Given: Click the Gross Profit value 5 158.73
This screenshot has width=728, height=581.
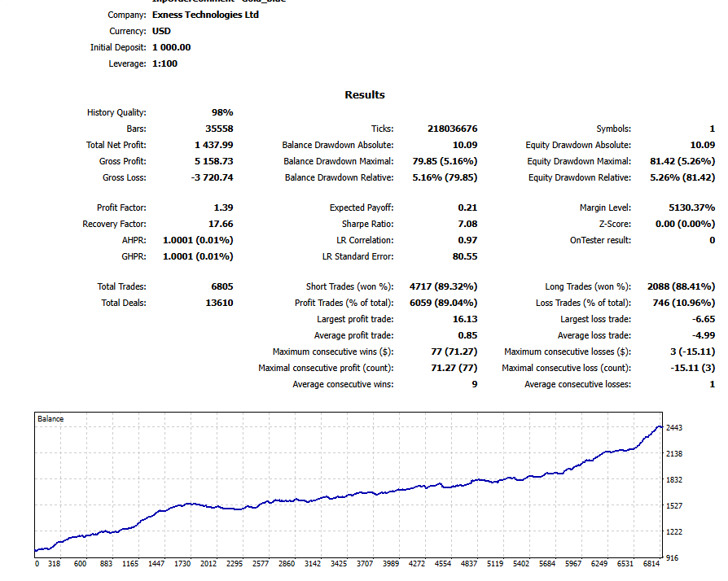Looking at the screenshot, I should [214, 161].
